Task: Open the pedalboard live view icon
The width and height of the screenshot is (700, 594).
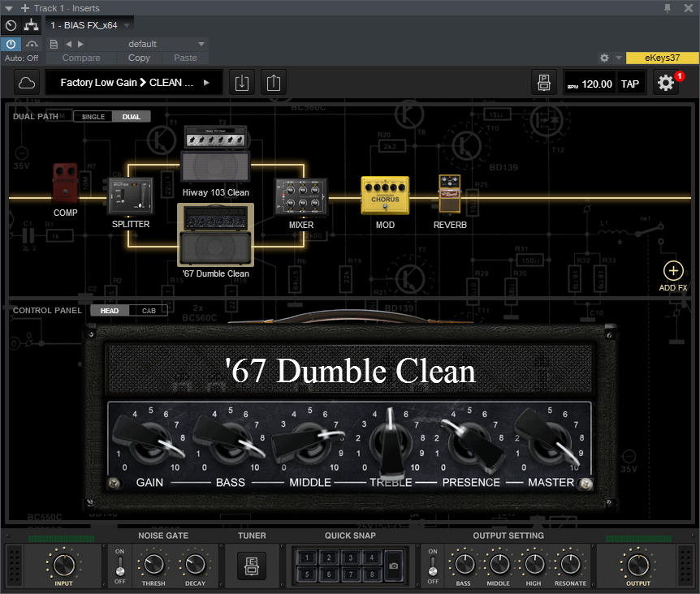Action: point(544,83)
